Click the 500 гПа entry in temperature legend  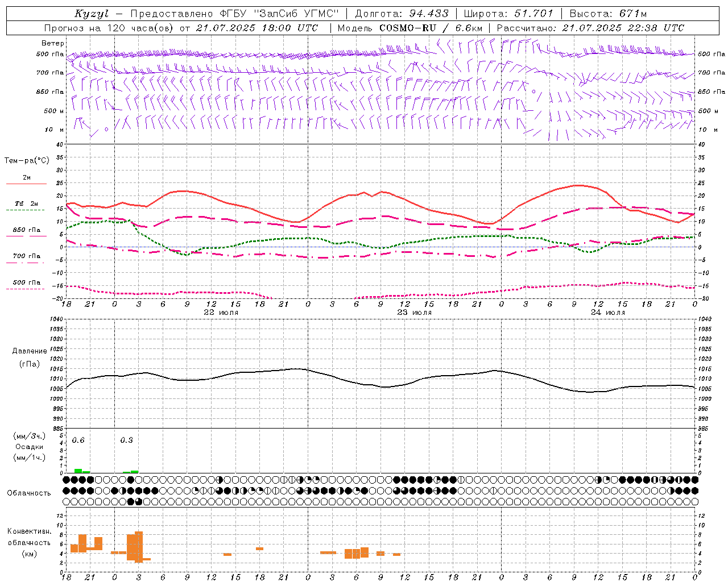27,282
